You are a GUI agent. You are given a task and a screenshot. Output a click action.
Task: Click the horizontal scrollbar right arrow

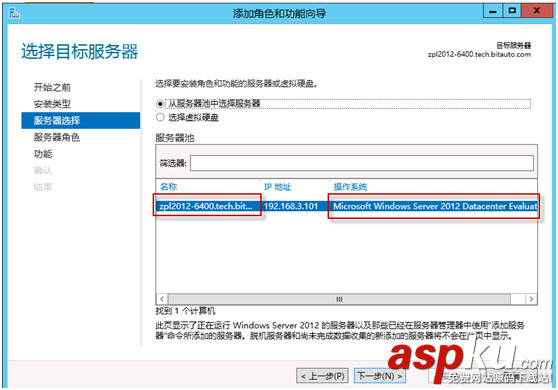pos(531,299)
